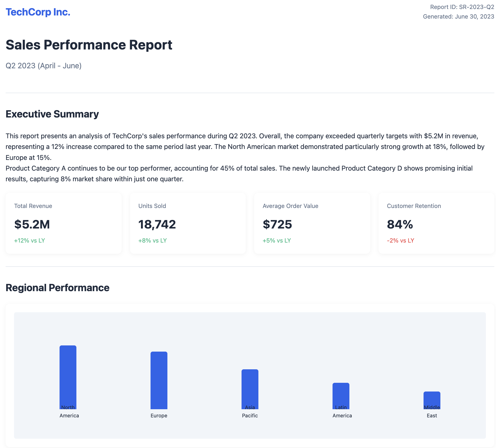Click the North America axis label

(x=69, y=411)
